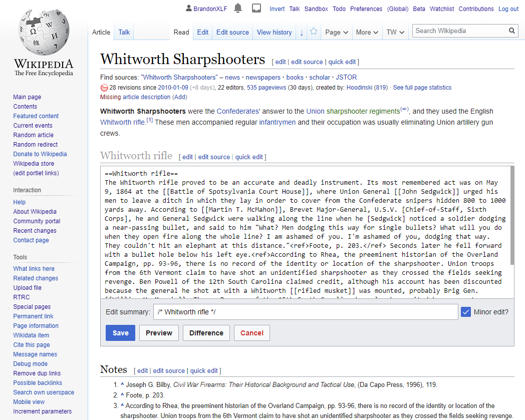Screen dimensions: 525x420
Task: Open the 535 pageviews link
Action: point(267,87)
